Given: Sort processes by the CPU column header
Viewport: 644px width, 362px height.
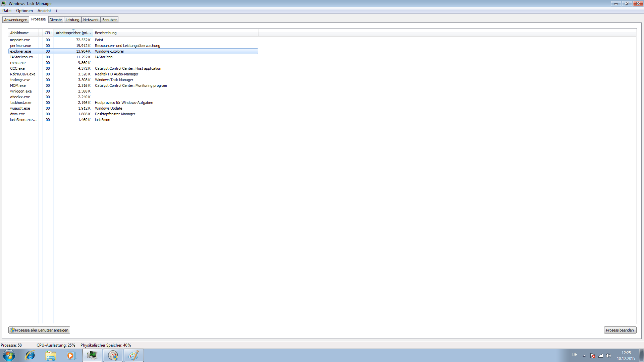Looking at the screenshot, I should tap(48, 33).
